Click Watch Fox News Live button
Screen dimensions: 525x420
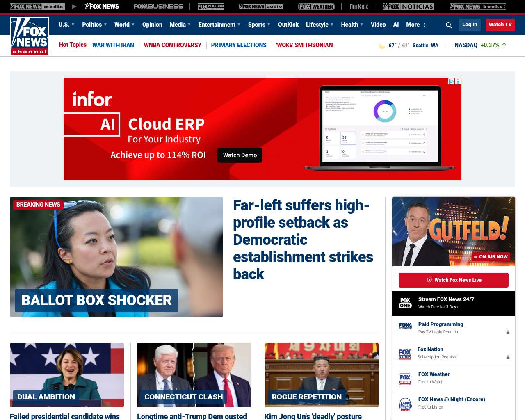point(454,280)
